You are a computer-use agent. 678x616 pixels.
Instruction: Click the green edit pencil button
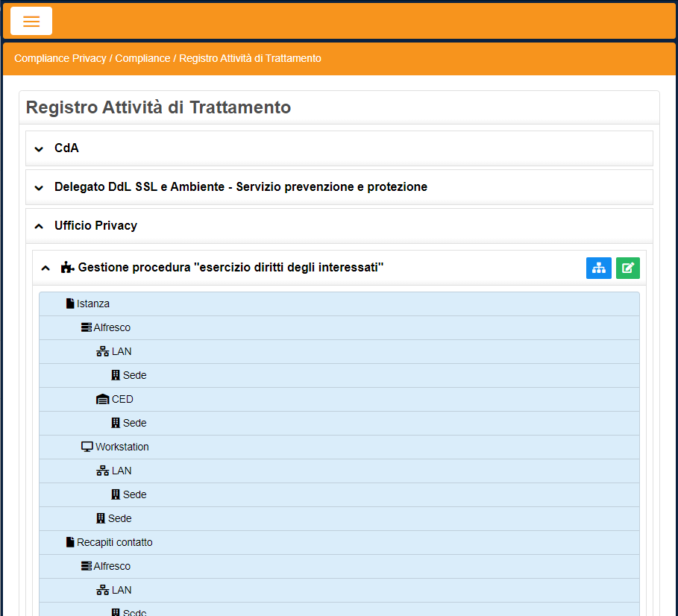(627, 268)
